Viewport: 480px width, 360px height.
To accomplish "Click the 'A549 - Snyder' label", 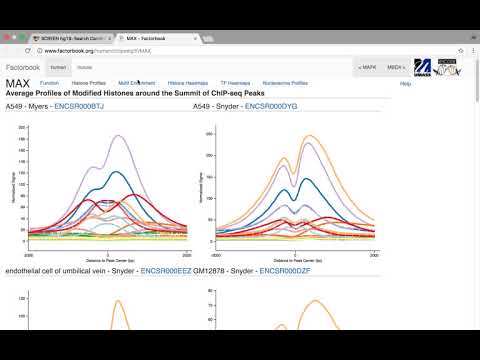I will point(216,106).
